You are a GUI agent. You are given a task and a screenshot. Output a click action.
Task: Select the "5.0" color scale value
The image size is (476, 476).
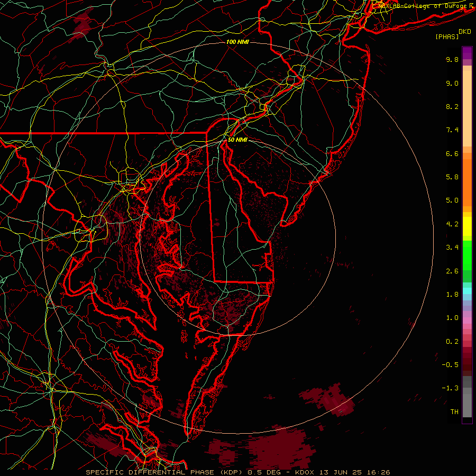[452, 200]
